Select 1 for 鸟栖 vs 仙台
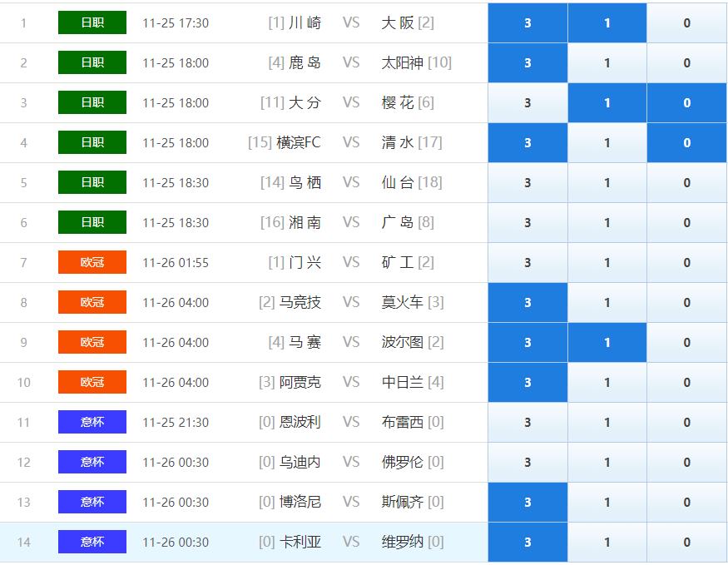 click(x=607, y=183)
